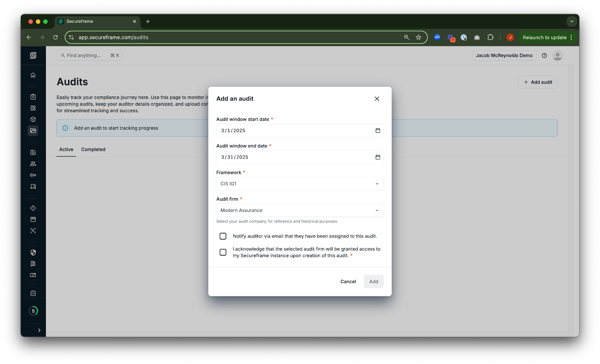Click the audit window end date field
The width and height of the screenshot is (600, 364).
tap(300, 157)
